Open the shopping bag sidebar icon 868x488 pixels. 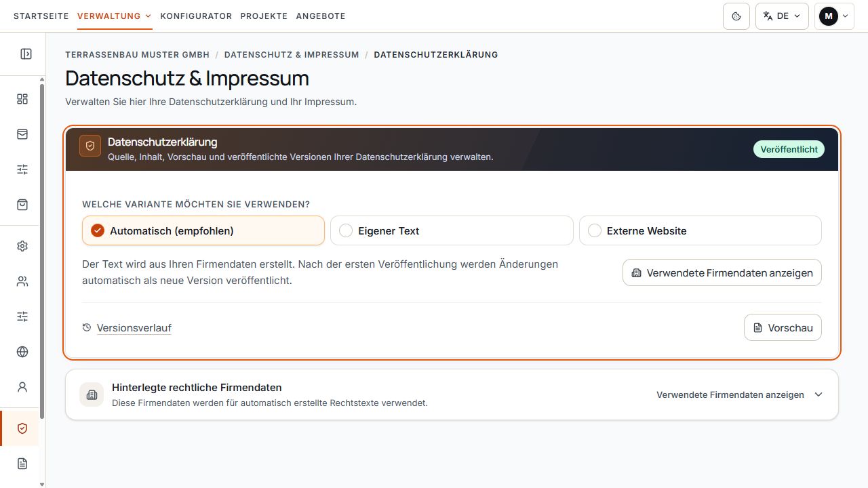pyautogui.click(x=22, y=204)
